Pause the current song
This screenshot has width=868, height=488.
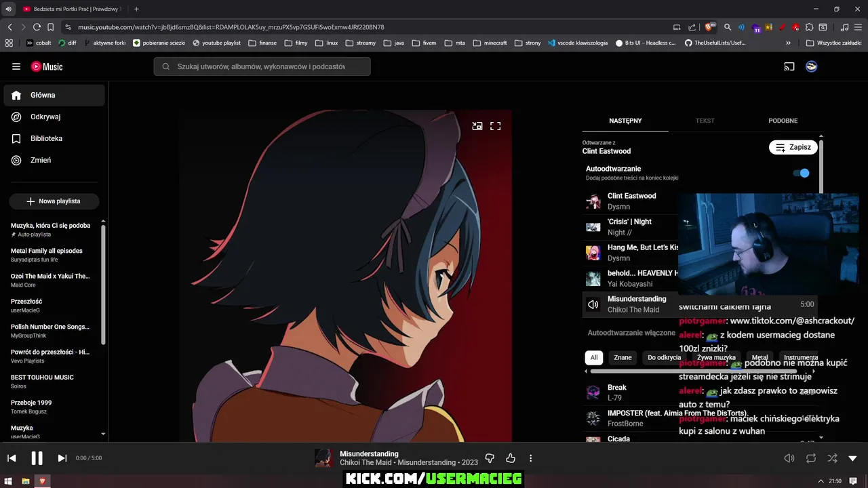[x=37, y=458]
